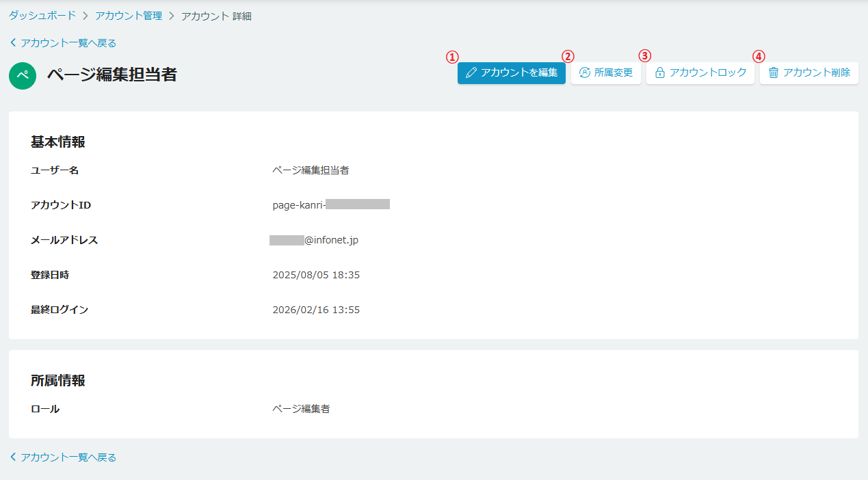Click the 最終ログイン value 2026/02/16 13:55
Image resolution: width=868 pixels, height=480 pixels.
(x=316, y=310)
